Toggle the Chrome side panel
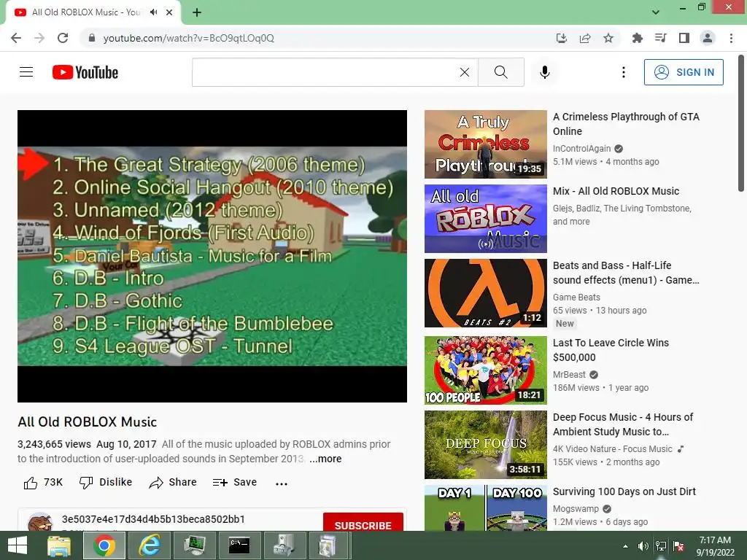 click(x=684, y=38)
